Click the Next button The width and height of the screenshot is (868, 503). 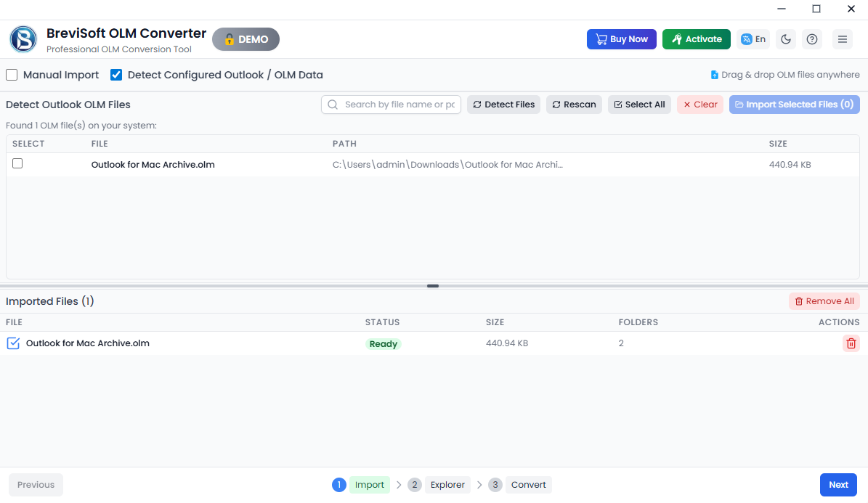(838, 485)
